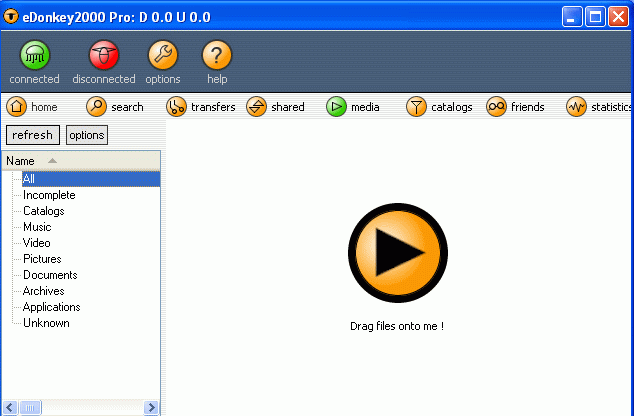This screenshot has width=634, height=416.
Task: Click the green connected jellyfish icon
Action: 35,55
